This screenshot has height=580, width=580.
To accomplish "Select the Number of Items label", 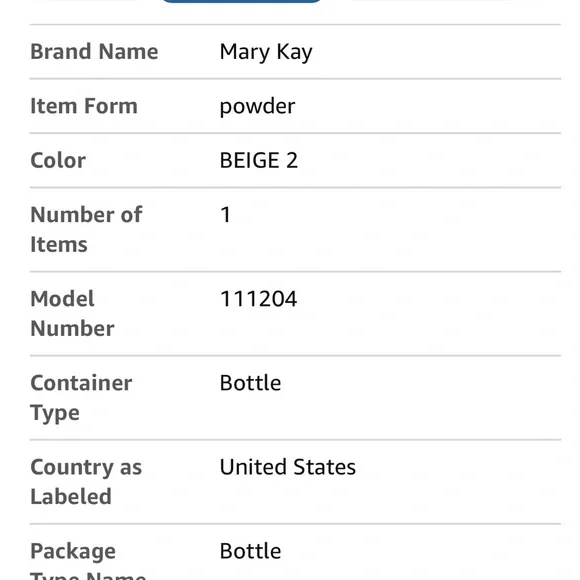I will click(86, 229).
